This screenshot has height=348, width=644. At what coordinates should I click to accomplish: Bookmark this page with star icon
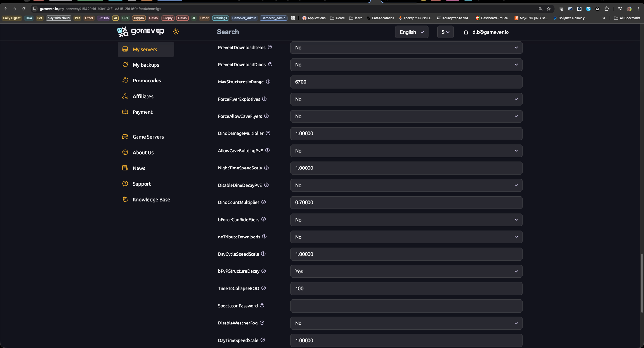549,9
